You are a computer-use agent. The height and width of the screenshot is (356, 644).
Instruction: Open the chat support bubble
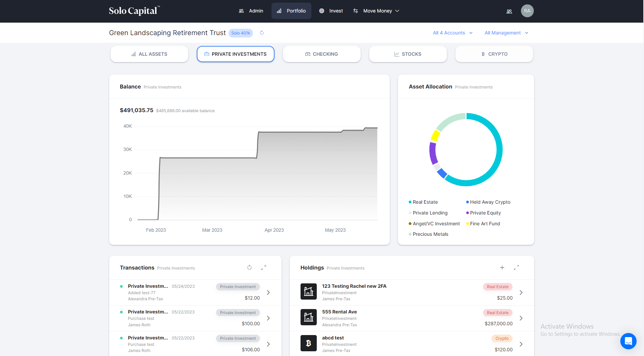[628, 341]
